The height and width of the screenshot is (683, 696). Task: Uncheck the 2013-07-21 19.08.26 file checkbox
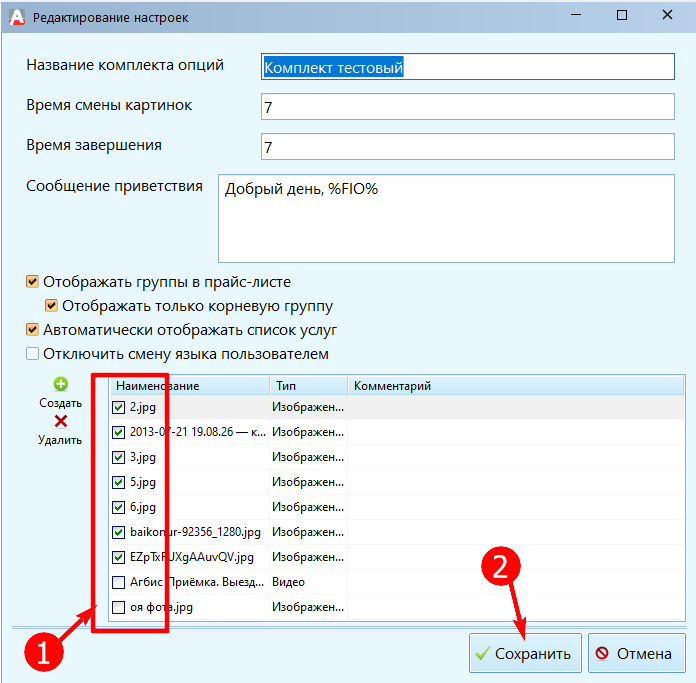(119, 432)
